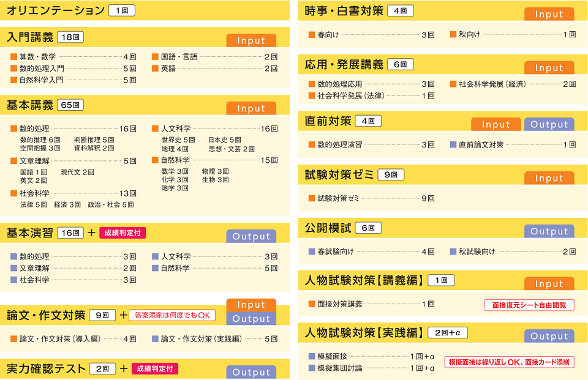Select the blue square next to 論文・作文対策(実践編)
588x380 pixels.
pyautogui.click(x=156, y=338)
